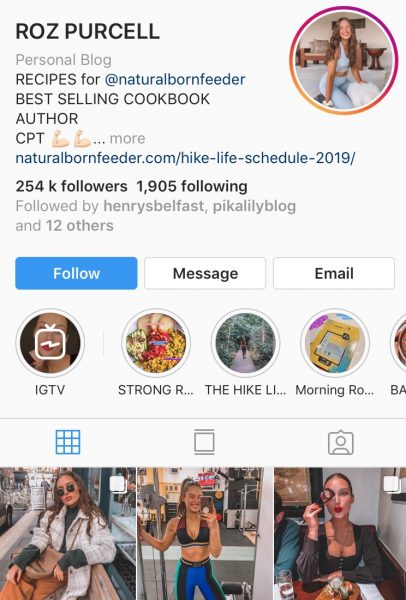406x600 pixels.
Task: Open the naturalbornfeeder.com hike-life-schedule link
Action: [x=185, y=158]
